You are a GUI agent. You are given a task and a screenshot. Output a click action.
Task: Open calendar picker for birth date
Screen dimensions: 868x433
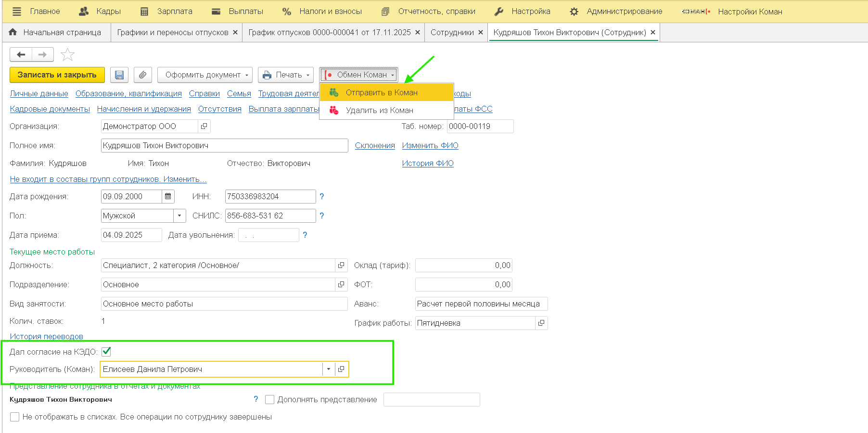click(168, 196)
